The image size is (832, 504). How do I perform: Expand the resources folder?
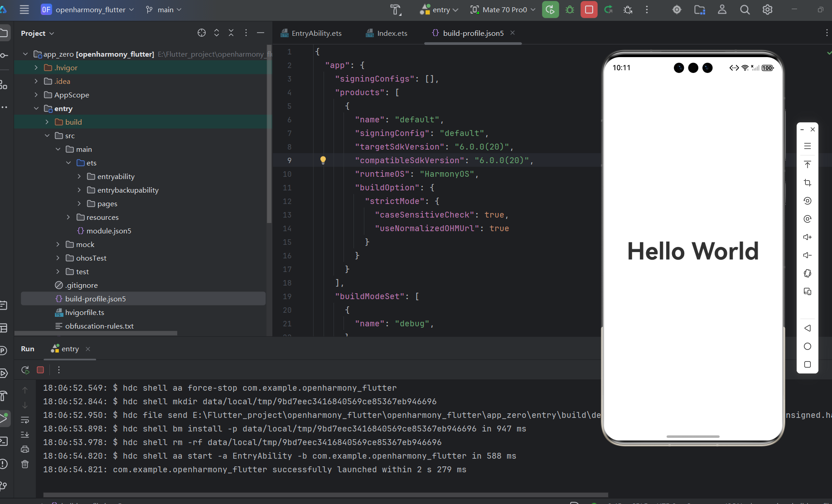68,217
